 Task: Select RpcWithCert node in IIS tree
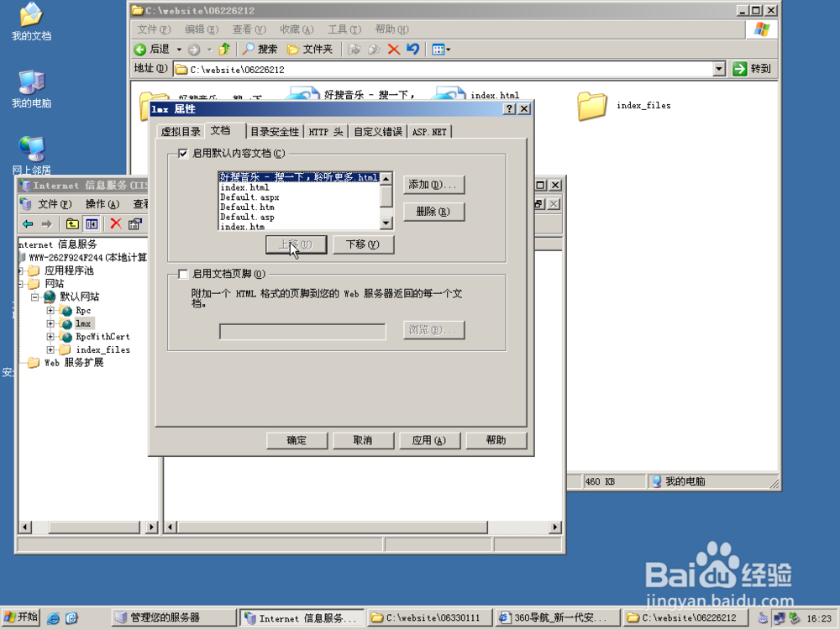102,337
